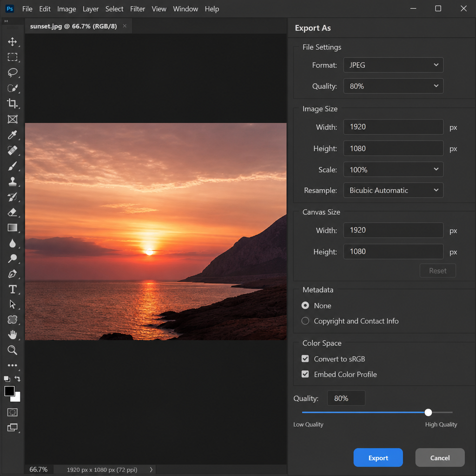Image resolution: width=476 pixels, height=476 pixels.
Task: Select Copyright and Contact Info metadata
Action: [305, 321]
